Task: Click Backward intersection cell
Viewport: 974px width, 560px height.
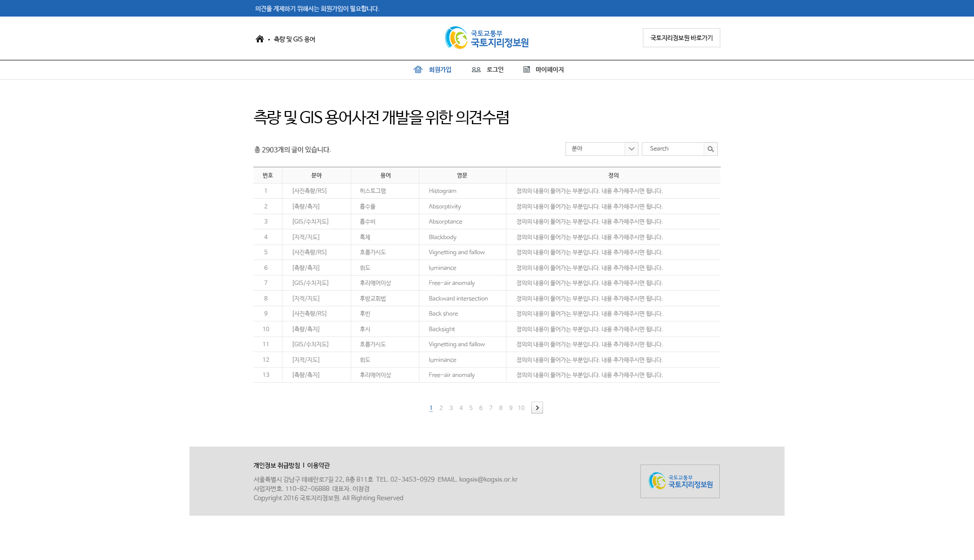Action: tap(458, 299)
